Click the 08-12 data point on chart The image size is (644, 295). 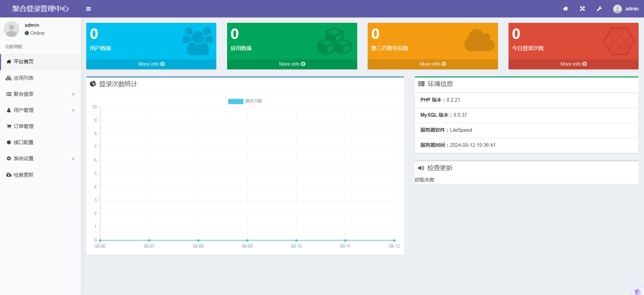tap(394, 240)
